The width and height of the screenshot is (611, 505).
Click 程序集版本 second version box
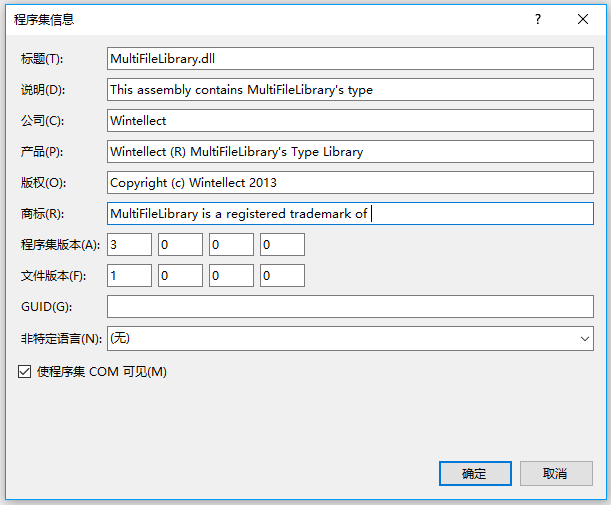(180, 245)
